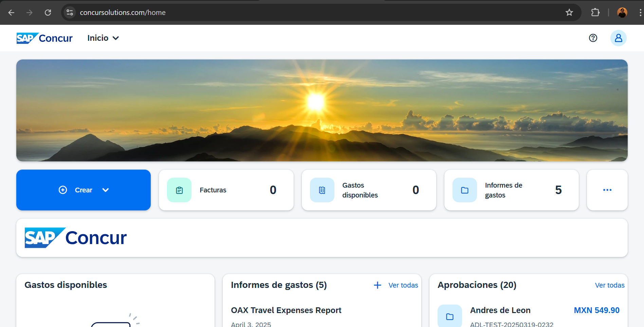Click the browser forward arrow
This screenshot has width=644, height=327.
pos(30,13)
